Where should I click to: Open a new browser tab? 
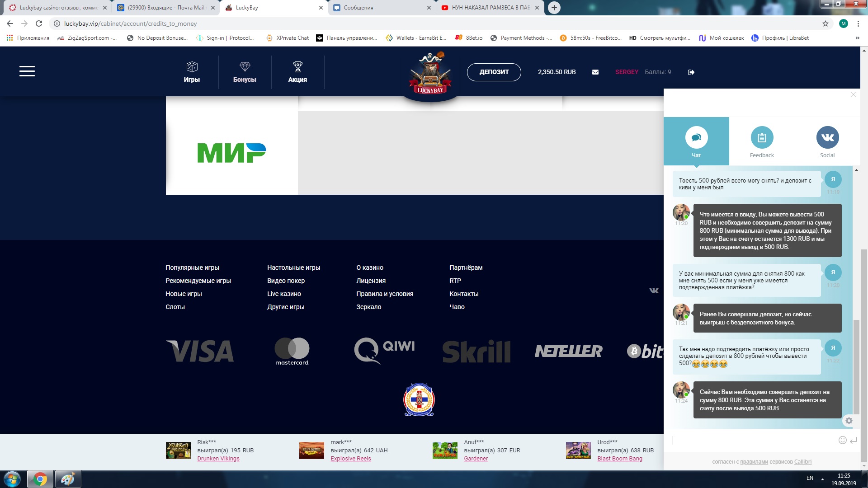point(554,8)
